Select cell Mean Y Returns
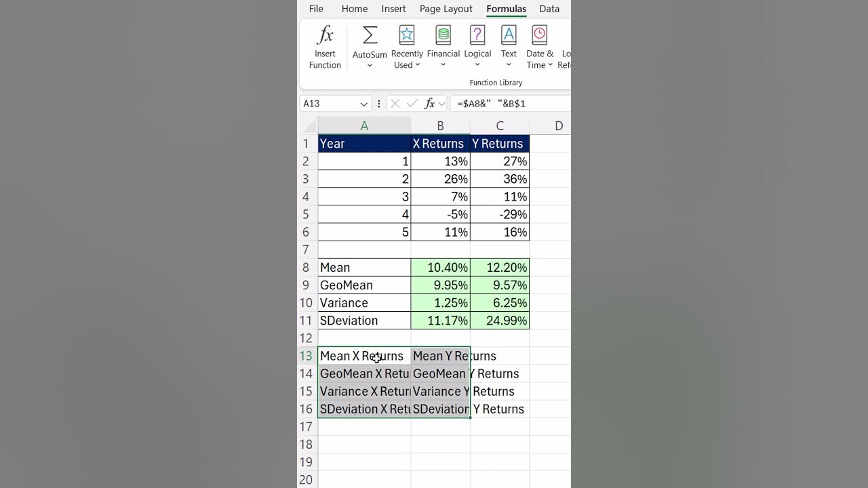Screen dimensions: 868x488 click(440, 356)
